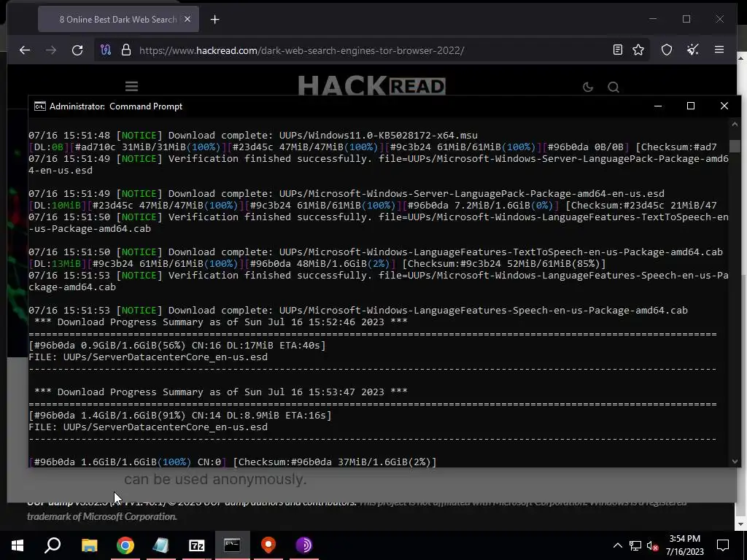747x560 pixels.
Task: Click the Command Prompt scrollbar thumb
Action: click(735, 146)
